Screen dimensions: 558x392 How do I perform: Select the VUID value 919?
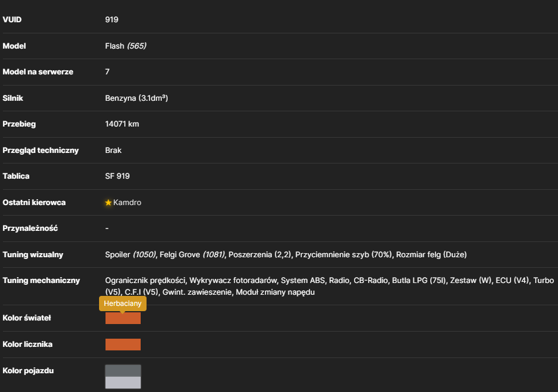[112, 19]
